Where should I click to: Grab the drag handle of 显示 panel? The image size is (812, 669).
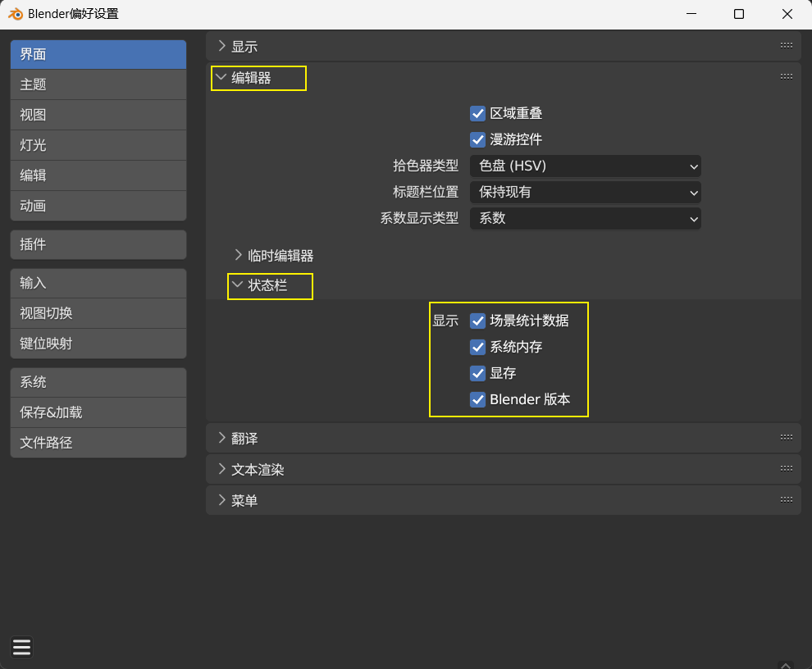point(786,46)
